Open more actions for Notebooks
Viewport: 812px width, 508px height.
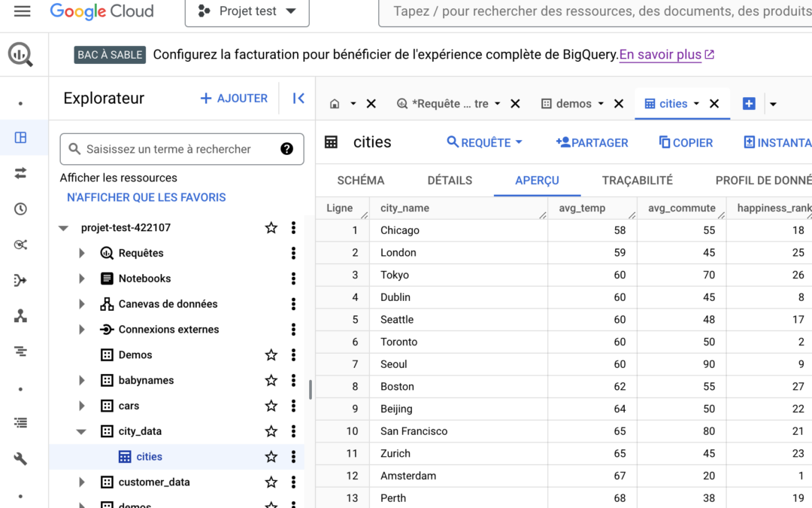pyautogui.click(x=294, y=278)
